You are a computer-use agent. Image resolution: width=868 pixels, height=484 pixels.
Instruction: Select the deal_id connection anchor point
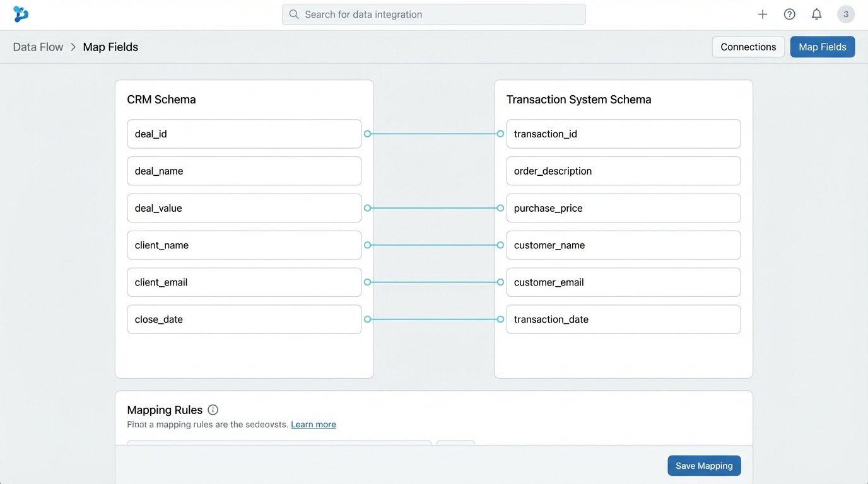(367, 134)
